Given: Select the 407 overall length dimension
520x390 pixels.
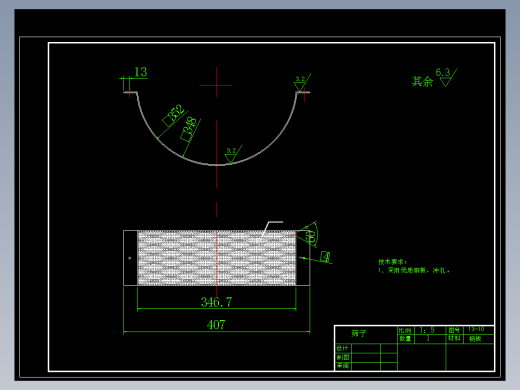Looking at the screenshot, I should point(216,325).
